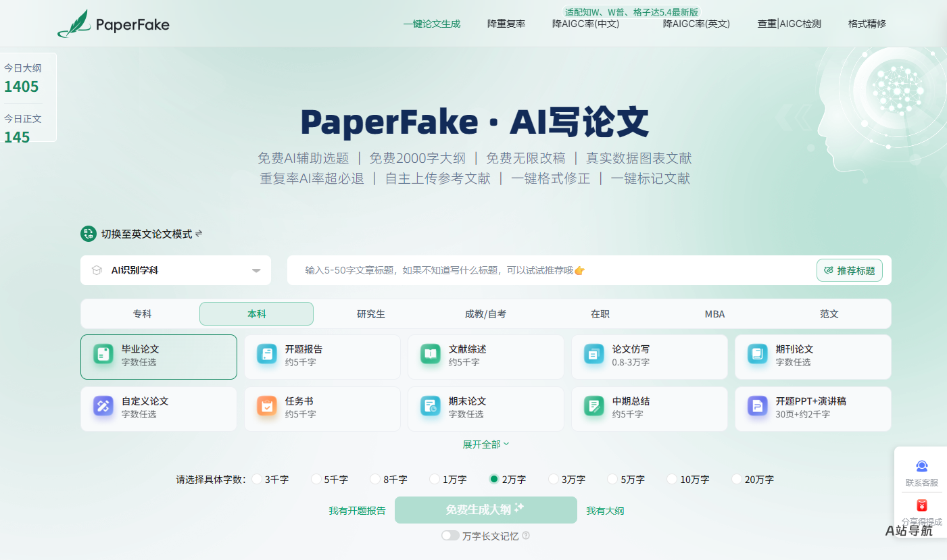Click the help icon next to 万字长文记忆
Screen dimensions: 947x560
tap(526, 536)
